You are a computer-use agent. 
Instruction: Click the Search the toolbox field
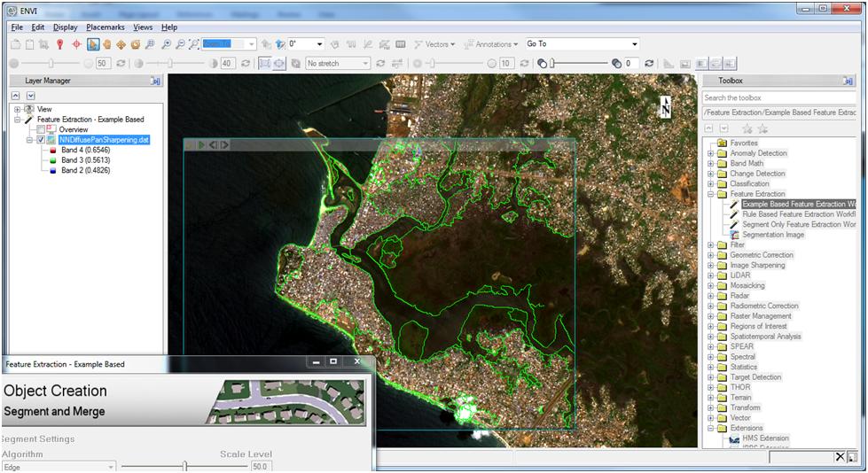pyautogui.click(x=778, y=97)
